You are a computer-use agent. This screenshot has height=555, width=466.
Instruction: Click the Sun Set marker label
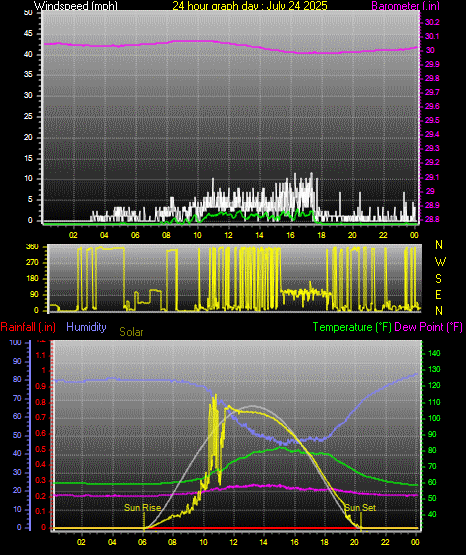pyautogui.click(x=360, y=508)
